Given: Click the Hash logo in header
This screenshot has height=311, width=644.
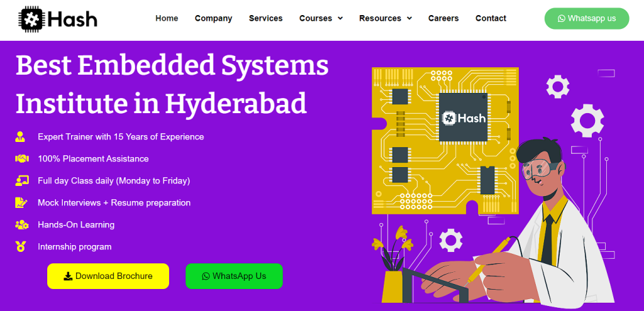Looking at the screenshot, I should (x=58, y=19).
